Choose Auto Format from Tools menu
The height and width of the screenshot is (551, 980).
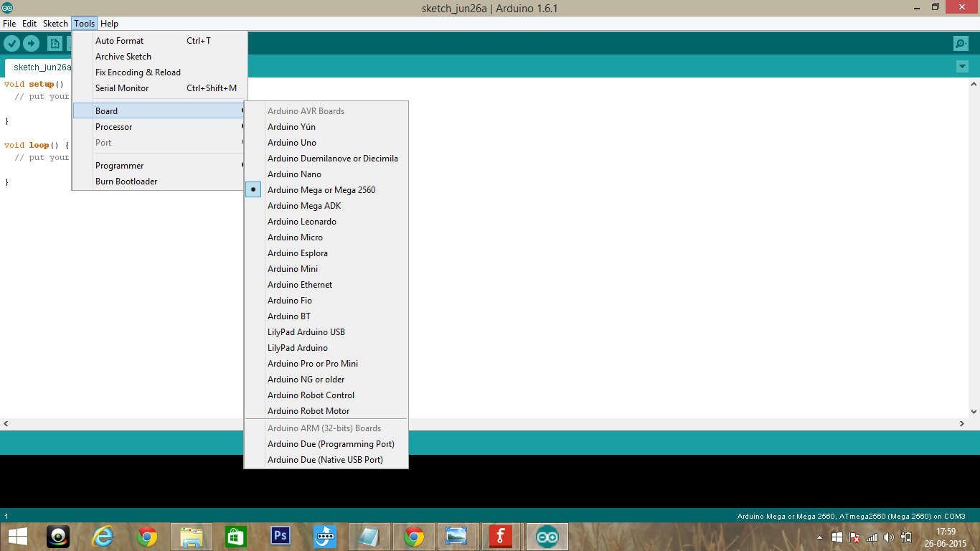[160, 41]
